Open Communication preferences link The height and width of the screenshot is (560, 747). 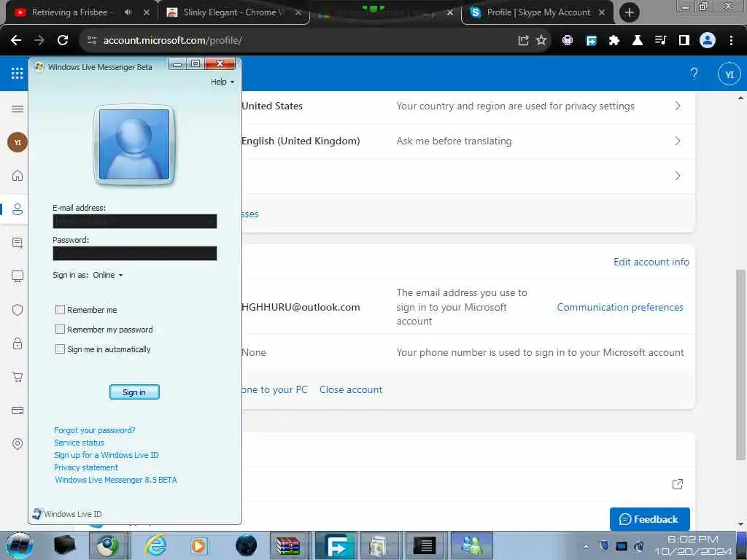pos(620,307)
